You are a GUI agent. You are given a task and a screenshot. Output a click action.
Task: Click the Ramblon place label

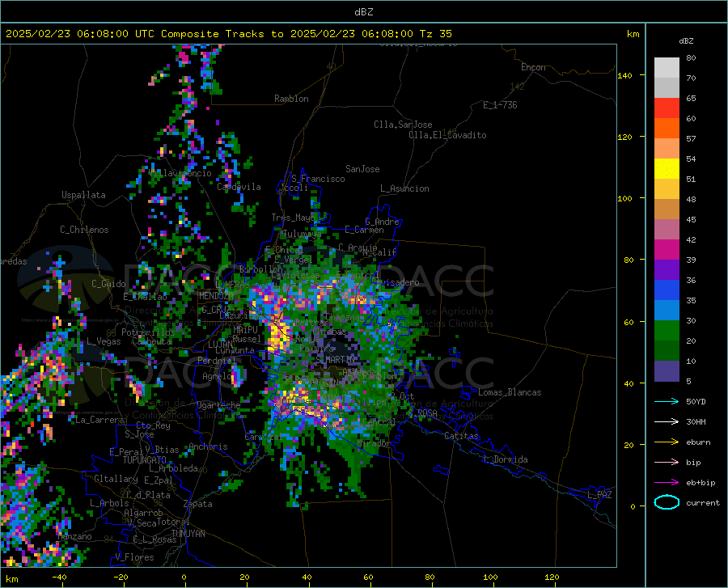[x=291, y=99]
